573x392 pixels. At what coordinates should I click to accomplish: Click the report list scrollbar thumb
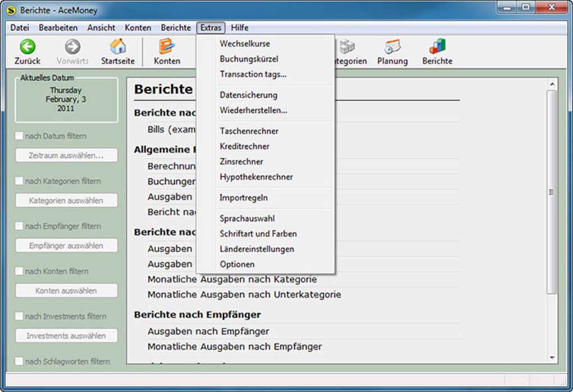(552, 192)
